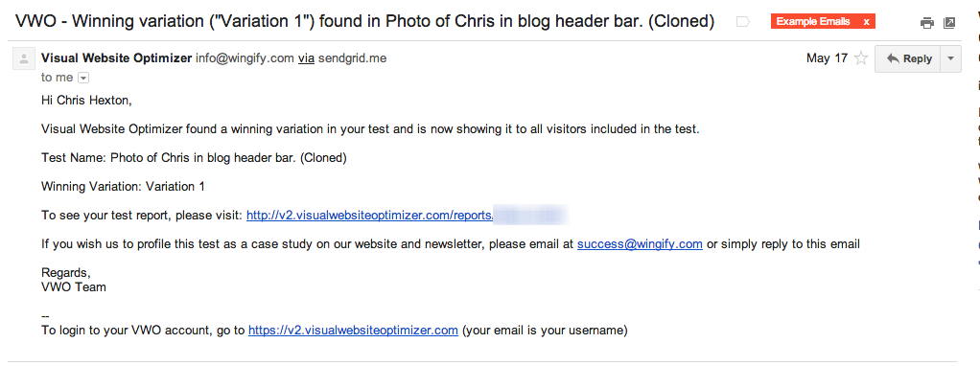Screen dimensions: 980x366
Task: Click the sendgrid.me domain text
Action: pos(353,58)
